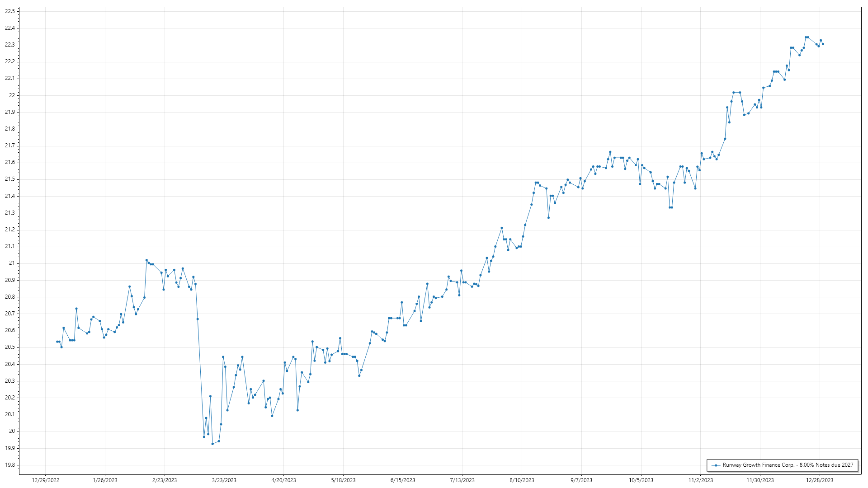
Task: Click the 5/18/2023 x-axis date label
Action: point(343,480)
